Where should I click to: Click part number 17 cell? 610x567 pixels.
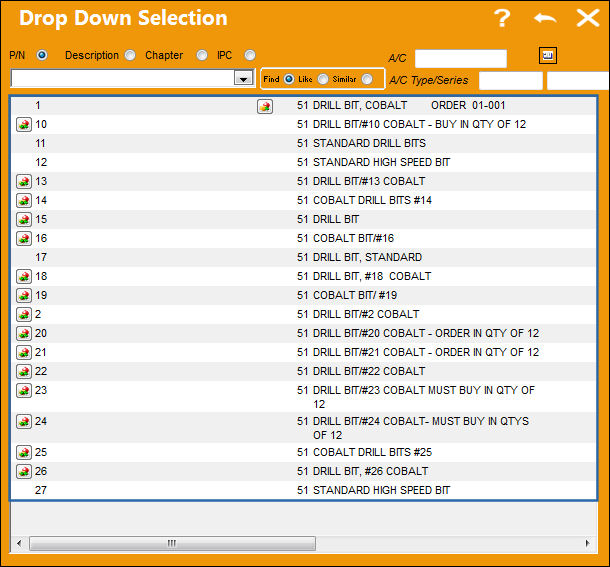(41, 258)
